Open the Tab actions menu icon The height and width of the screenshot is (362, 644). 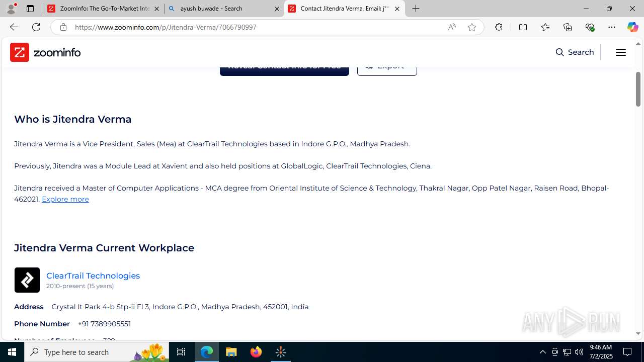pos(30,9)
